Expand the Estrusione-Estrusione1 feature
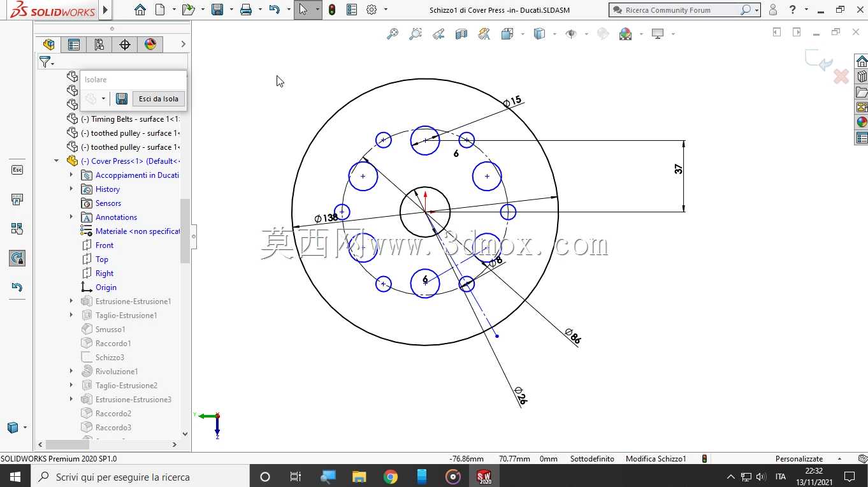The width and height of the screenshot is (868, 487). (x=71, y=302)
